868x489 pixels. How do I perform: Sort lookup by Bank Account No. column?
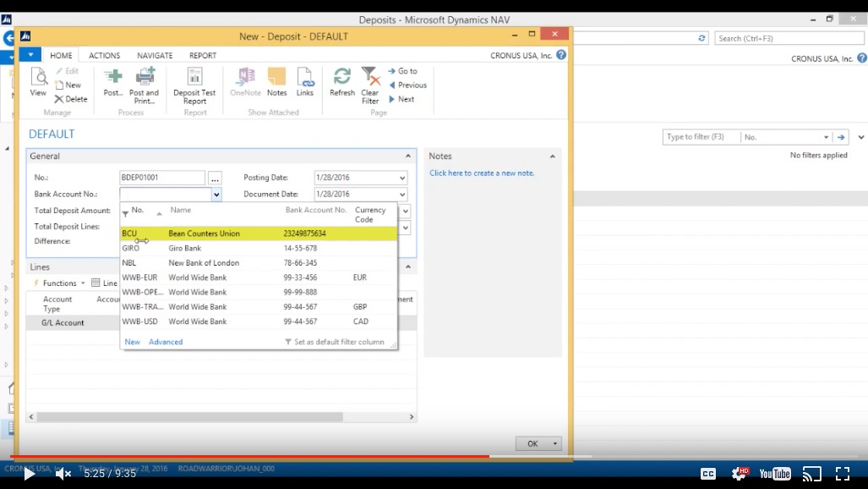[315, 210]
